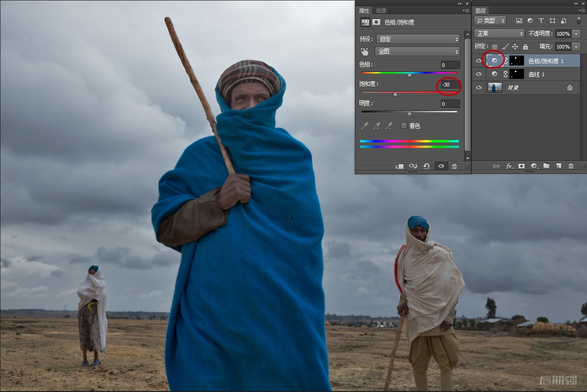587x392 pixels.
Task: Open the 预设 preset dropdown
Action: [x=418, y=39]
